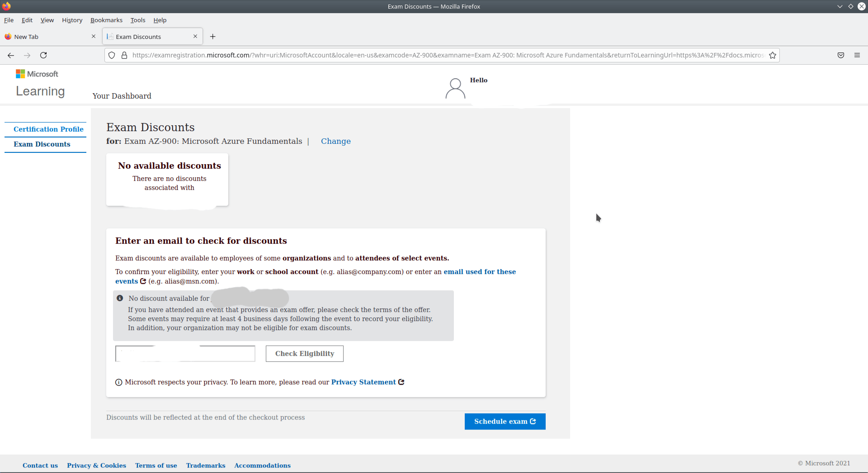Open the Help menu
Image resolution: width=868 pixels, height=473 pixels.
(x=160, y=20)
